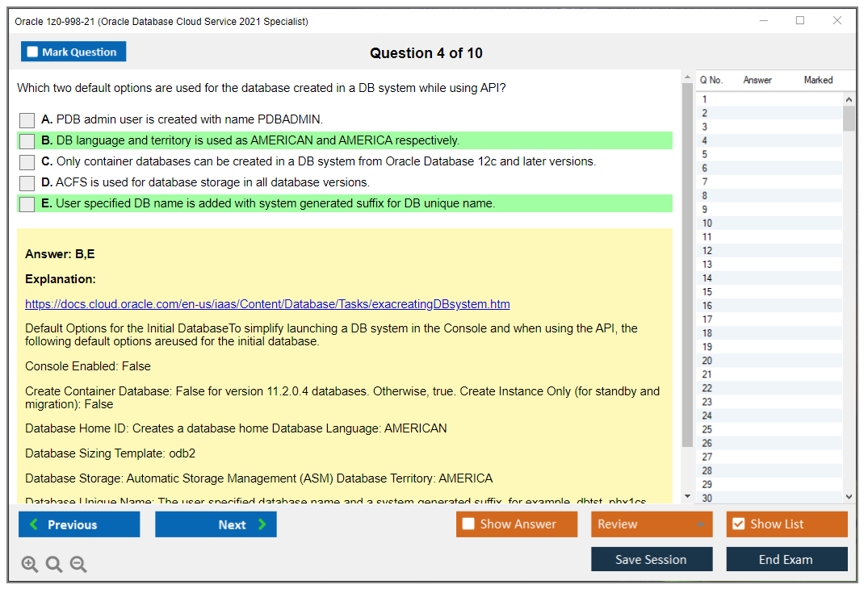The image size is (868, 593).
Task: Toggle the Mark Question checkbox
Action: coord(33,52)
